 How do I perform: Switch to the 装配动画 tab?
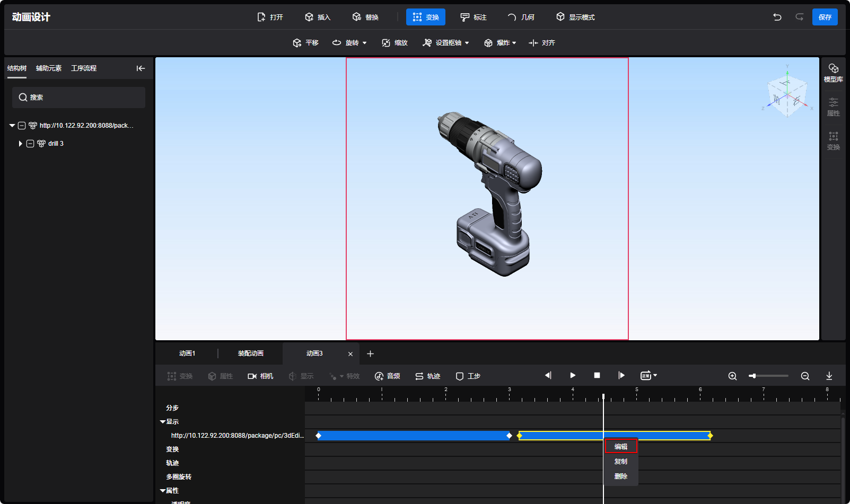[x=250, y=353]
